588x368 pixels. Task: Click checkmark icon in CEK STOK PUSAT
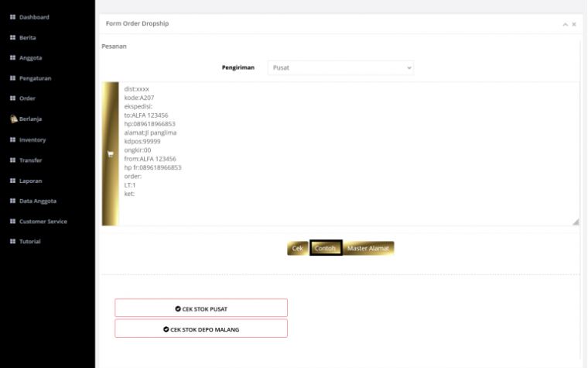point(177,308)
